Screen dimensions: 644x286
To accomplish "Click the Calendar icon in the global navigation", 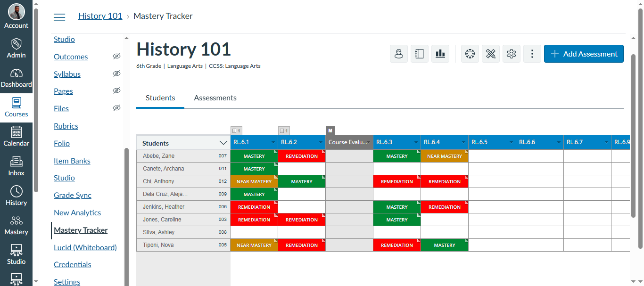I will pos(16,137).
